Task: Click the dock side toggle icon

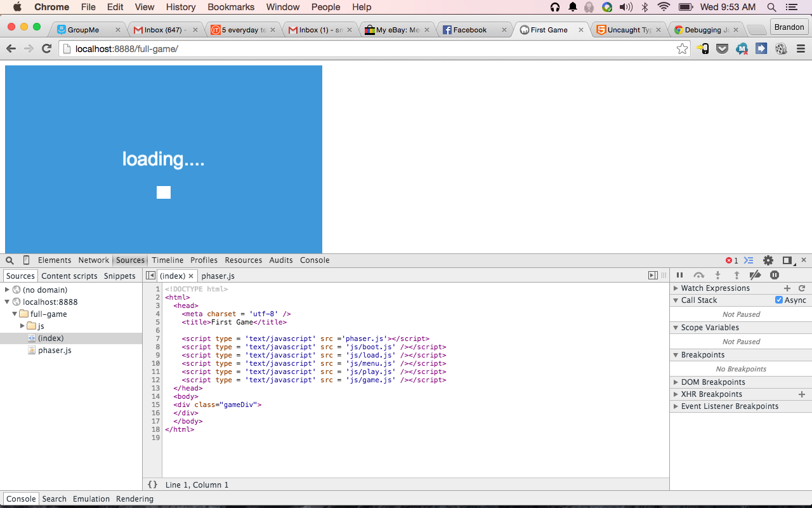Action: (787, 260)
